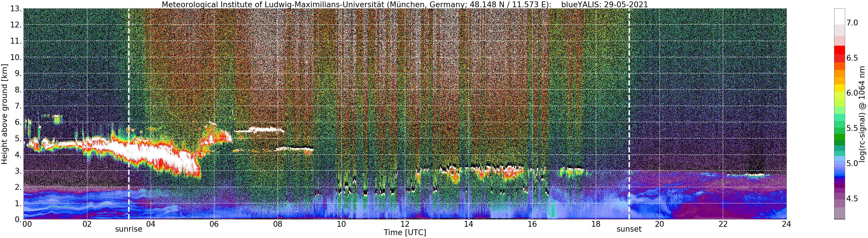Click the 'Height above ground [km]' axis label
This screenshot has width=868, height=238.
pyautogui.click(x=4, y=114)
